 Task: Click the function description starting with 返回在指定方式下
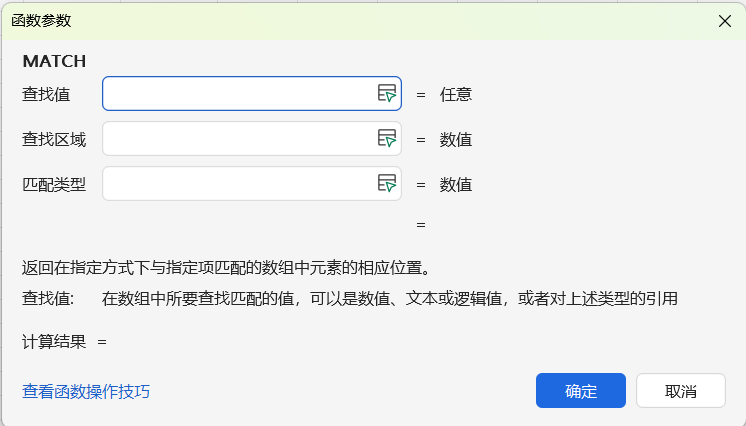[226, 267]
